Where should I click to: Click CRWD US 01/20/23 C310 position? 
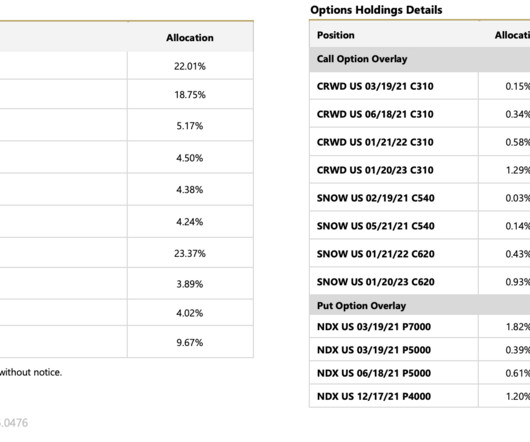pos(375,170)
